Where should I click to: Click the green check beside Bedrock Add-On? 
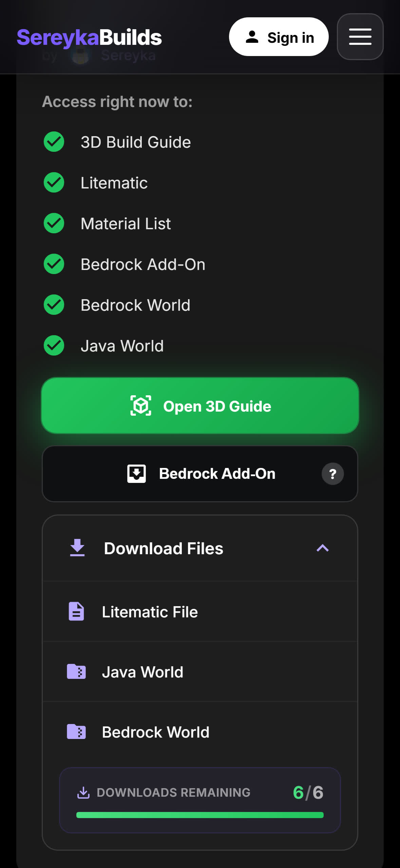click(54, 264)
